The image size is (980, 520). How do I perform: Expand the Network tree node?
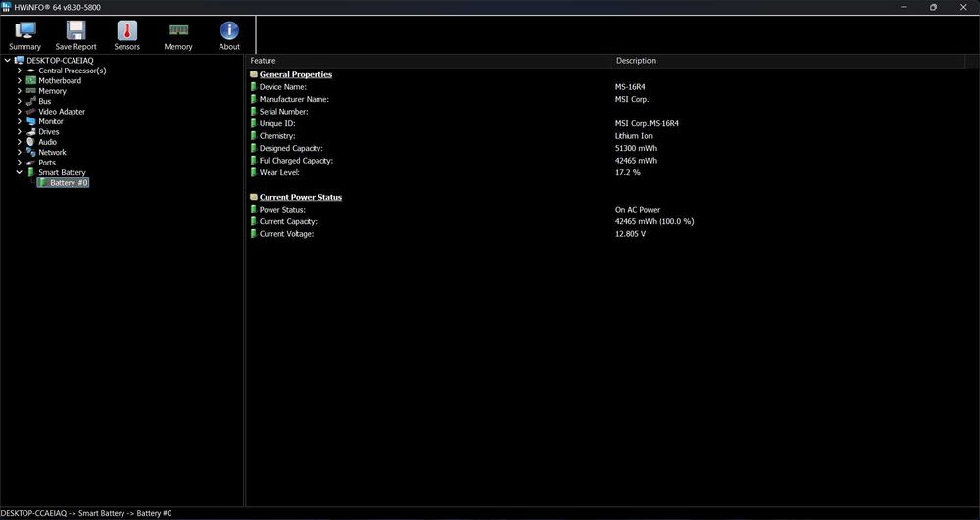click(x=20, y=153)
